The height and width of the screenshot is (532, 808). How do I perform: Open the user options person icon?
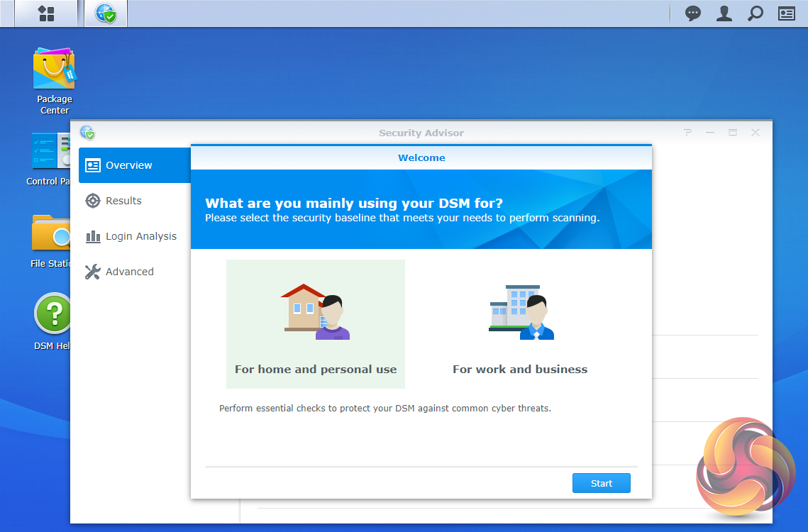[x=724, y=13]
